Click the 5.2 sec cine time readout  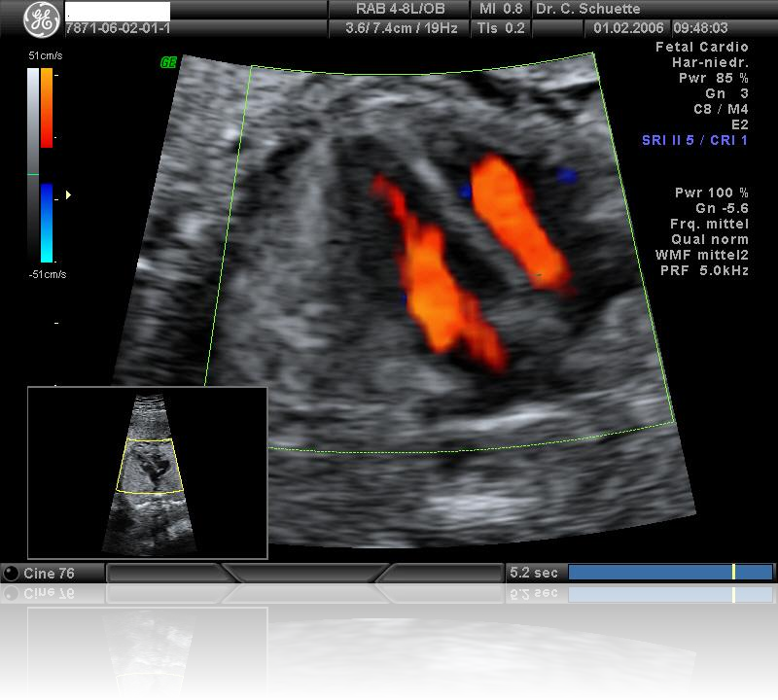tap(534, 574)
